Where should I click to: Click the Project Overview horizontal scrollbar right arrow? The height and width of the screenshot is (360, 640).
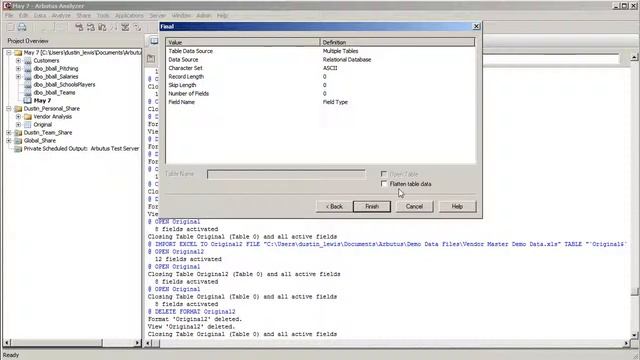[x=138, y=343]
